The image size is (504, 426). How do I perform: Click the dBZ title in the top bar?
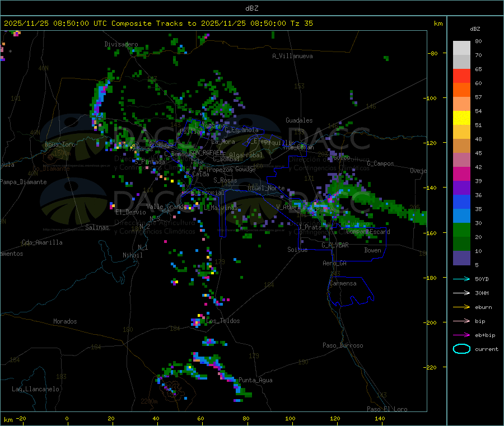click(x=251, y=8)
